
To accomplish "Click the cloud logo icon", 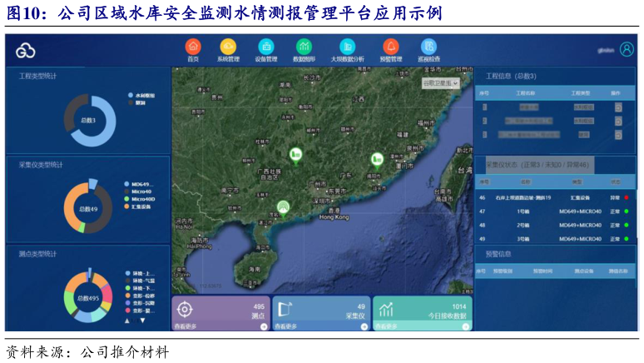I will (x=26, y=52).
